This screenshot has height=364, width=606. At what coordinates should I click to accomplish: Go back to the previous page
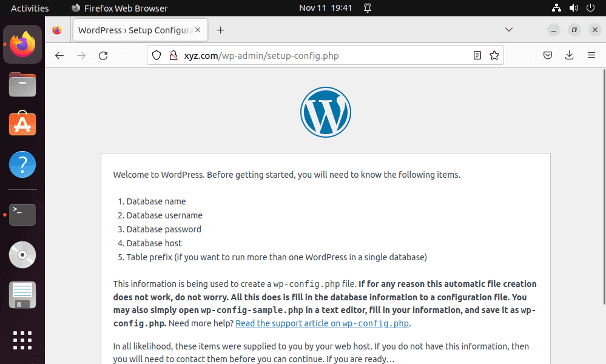pyautogui.click(x=59, y=56)
